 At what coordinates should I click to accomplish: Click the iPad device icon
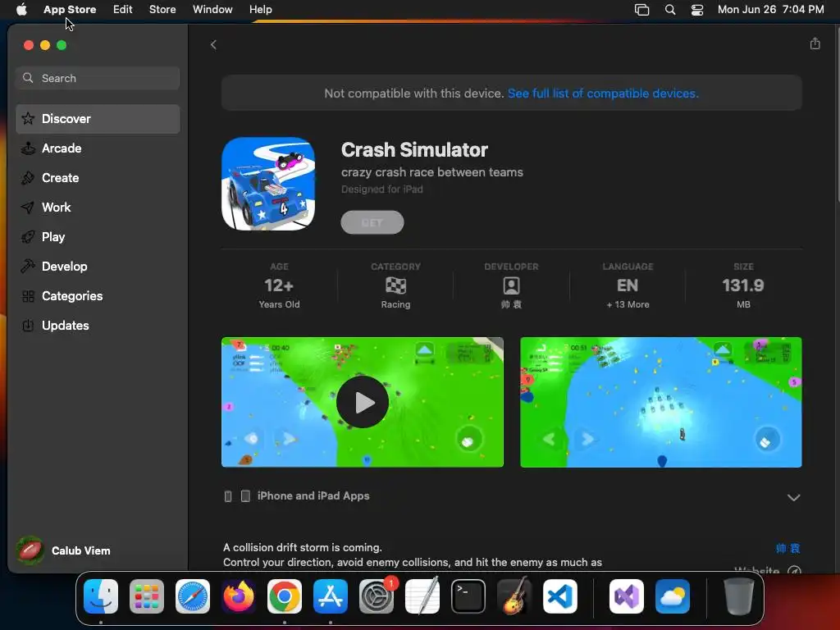245,496
